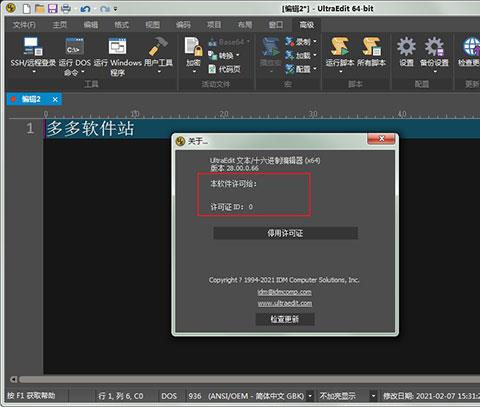The height and width of the screenshot is (407, 480).
Task: Expand SSH/远程登录 dropdown arrow
Action: tap(34, 71)
